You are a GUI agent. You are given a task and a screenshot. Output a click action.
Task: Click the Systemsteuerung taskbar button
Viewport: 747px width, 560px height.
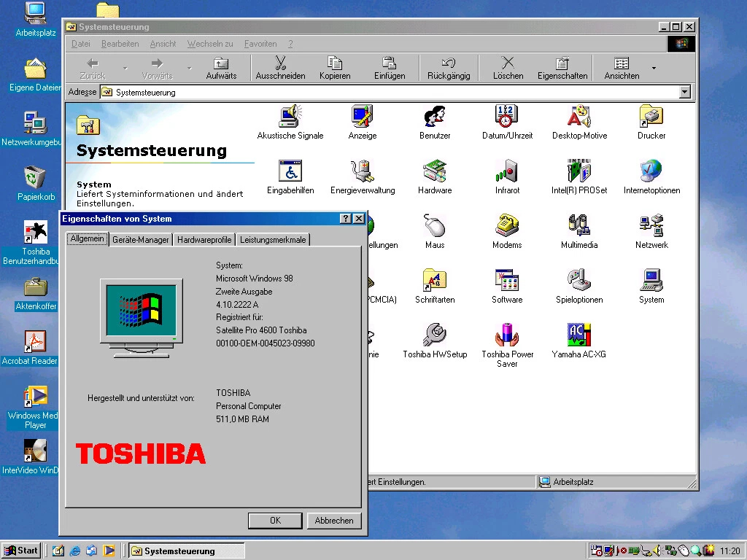tap(186, 551)
